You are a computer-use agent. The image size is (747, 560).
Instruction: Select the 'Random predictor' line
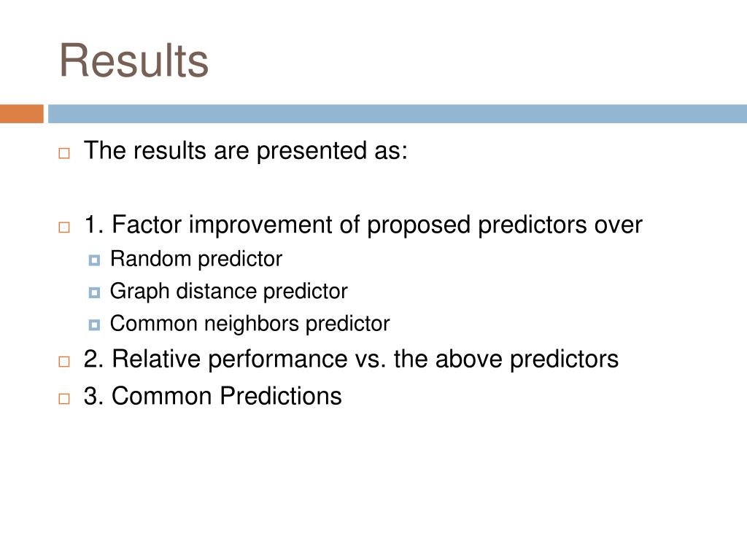tap(196, 259)
